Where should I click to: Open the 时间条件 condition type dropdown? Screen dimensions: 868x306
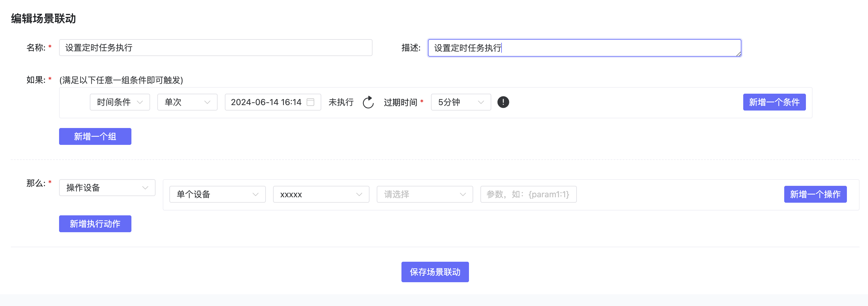pos(120,102)
